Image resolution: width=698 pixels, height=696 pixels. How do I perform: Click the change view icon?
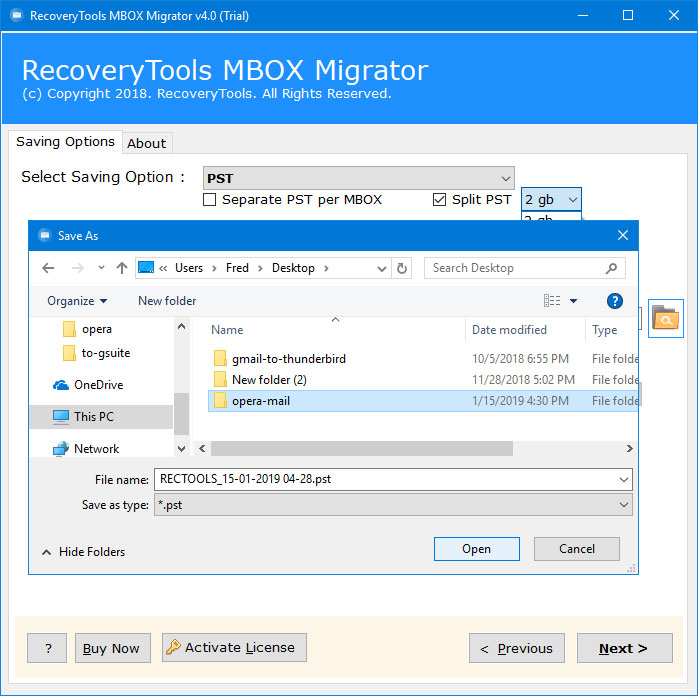tap(552, 301)
